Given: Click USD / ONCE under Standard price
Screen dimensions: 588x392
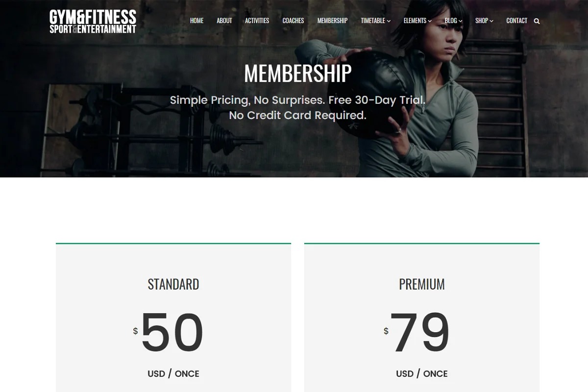Looking at the screenshot, I should pyautogui.click(x=173, y=373).
